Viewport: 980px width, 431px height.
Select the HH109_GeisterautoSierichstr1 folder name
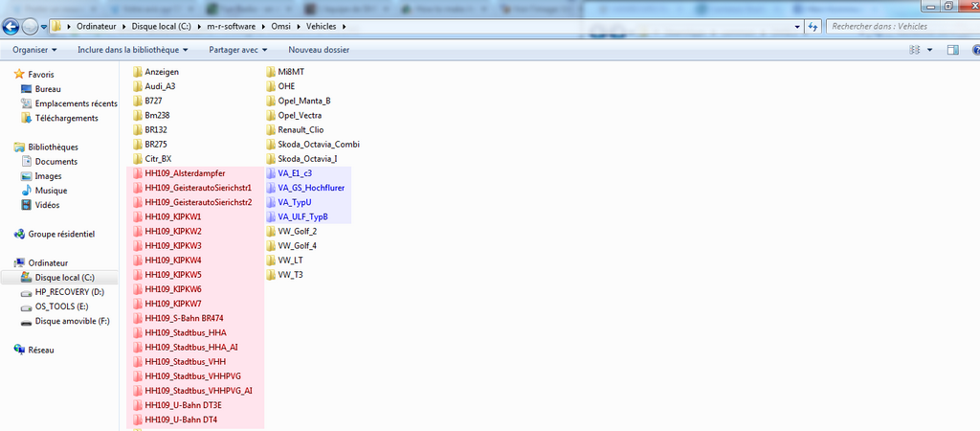[198, 188]
